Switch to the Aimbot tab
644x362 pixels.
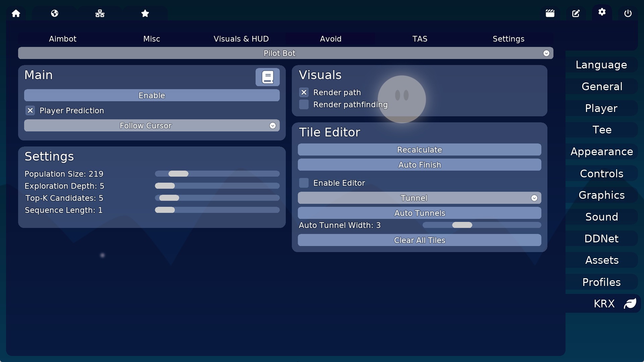pyautogui.click(x=63, y=39)
